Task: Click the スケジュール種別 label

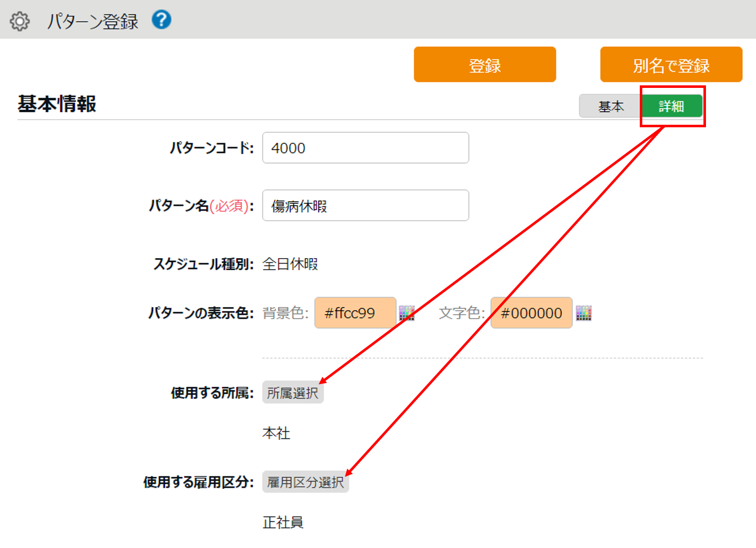Action: (x=203, y=264)
